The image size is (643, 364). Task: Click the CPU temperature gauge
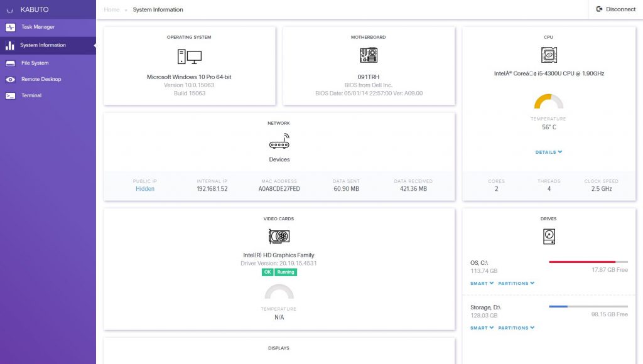[549, 101]
